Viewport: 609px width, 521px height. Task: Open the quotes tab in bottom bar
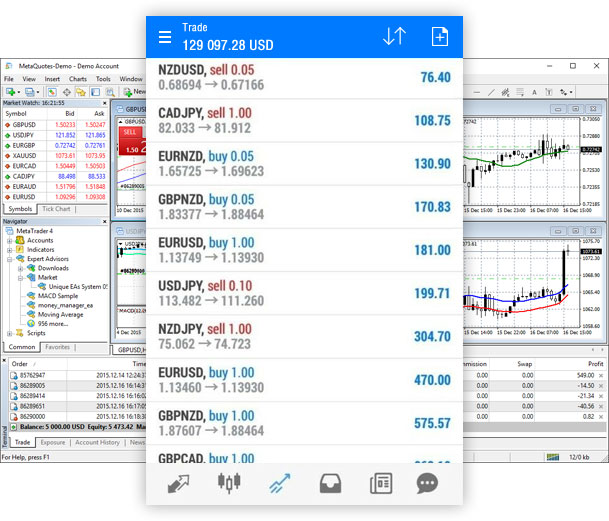pyautogui.click(x=179, y=483)
